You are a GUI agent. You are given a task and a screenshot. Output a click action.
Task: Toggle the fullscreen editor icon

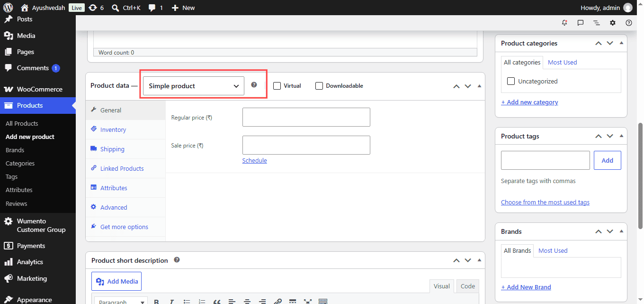308,301
